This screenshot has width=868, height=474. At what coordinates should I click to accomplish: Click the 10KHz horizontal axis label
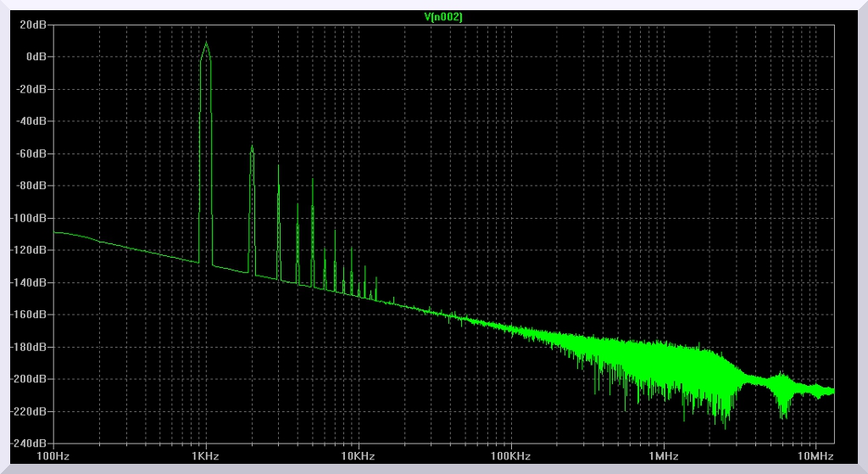[359, 456]
